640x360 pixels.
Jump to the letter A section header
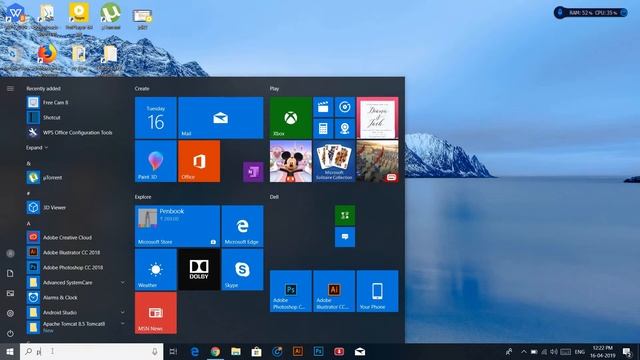tap(29, 223)
